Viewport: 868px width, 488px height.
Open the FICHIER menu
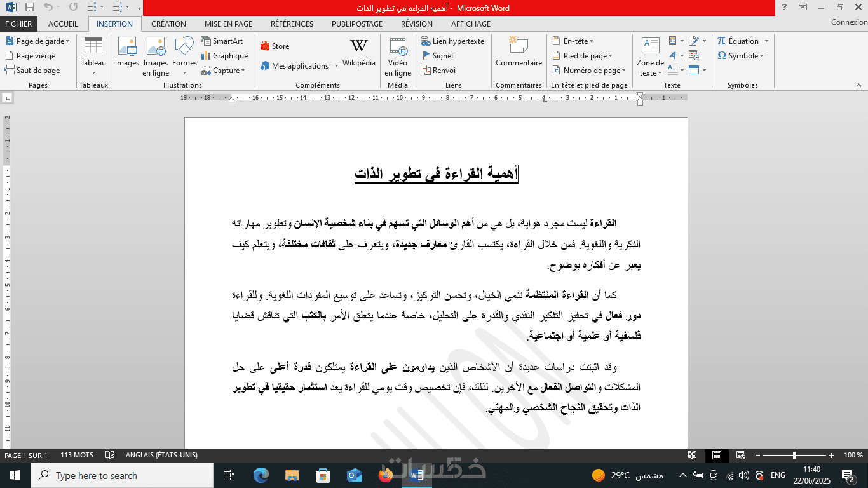point(18,24)
